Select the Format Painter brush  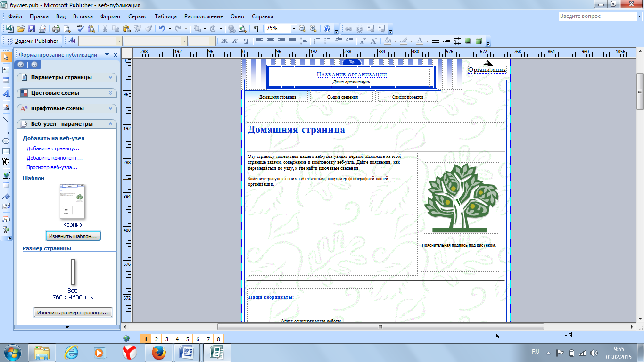(149, 29)
